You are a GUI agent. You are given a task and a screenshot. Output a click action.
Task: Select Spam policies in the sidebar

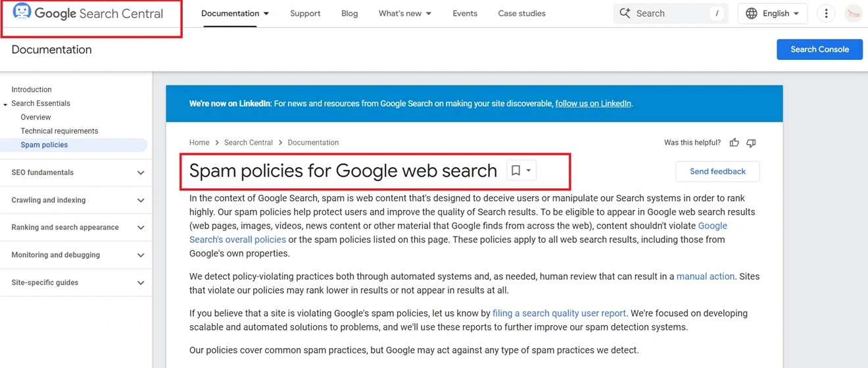click(44, 145)
